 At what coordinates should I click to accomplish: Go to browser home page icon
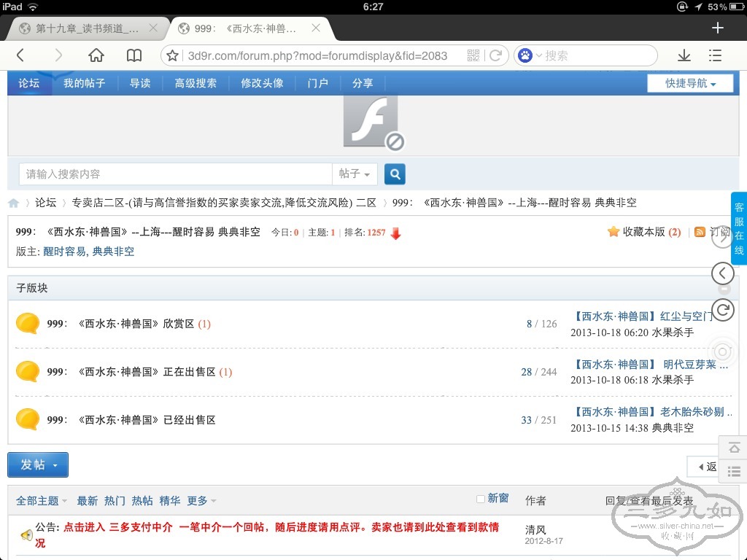point(96,55)
